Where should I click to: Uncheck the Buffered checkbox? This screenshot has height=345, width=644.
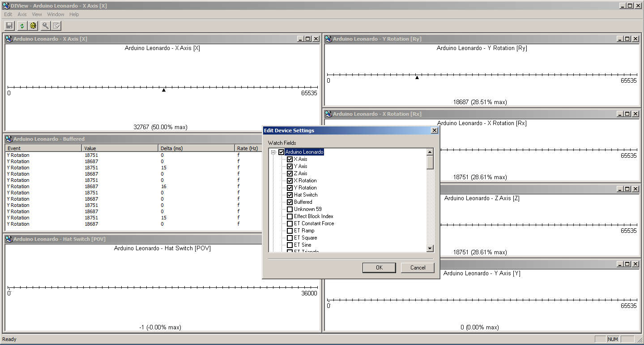[x=290, y=202]
